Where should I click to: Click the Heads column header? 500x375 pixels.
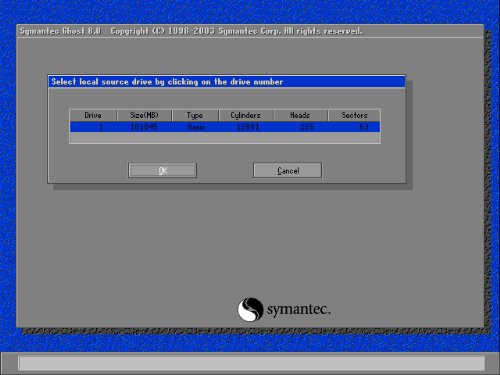click(x=300, y=115)
